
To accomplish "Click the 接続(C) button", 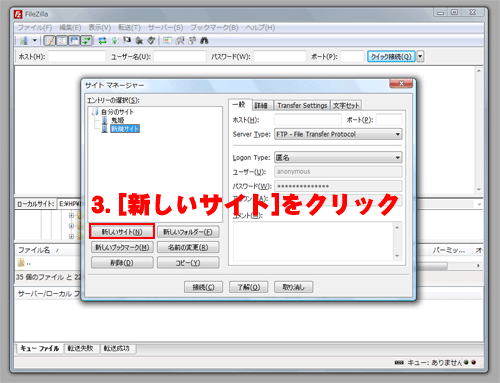I will pos(203,287).
